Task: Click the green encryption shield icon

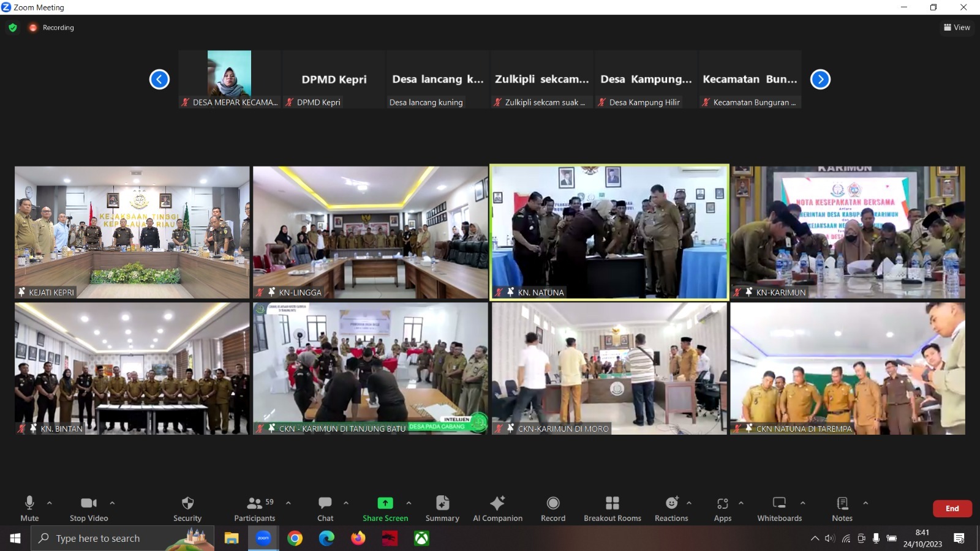Action: coord(13,28)
